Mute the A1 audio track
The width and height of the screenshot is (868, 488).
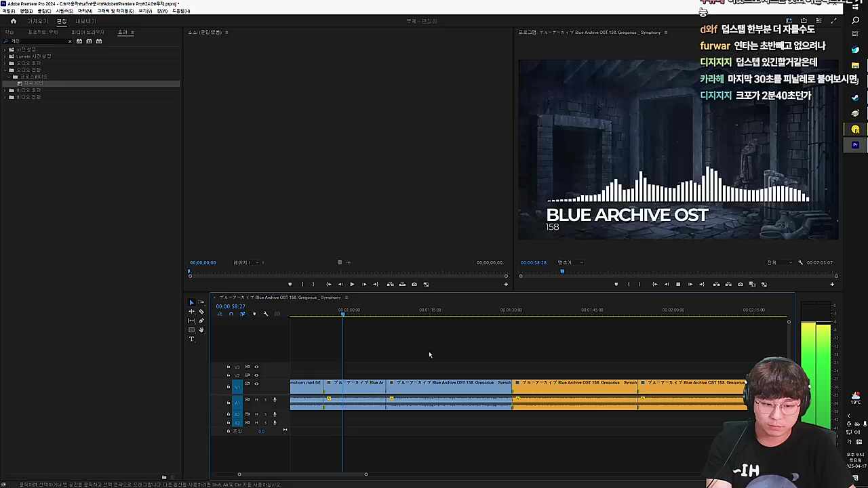pyautogui.click(x=256, y=400)
